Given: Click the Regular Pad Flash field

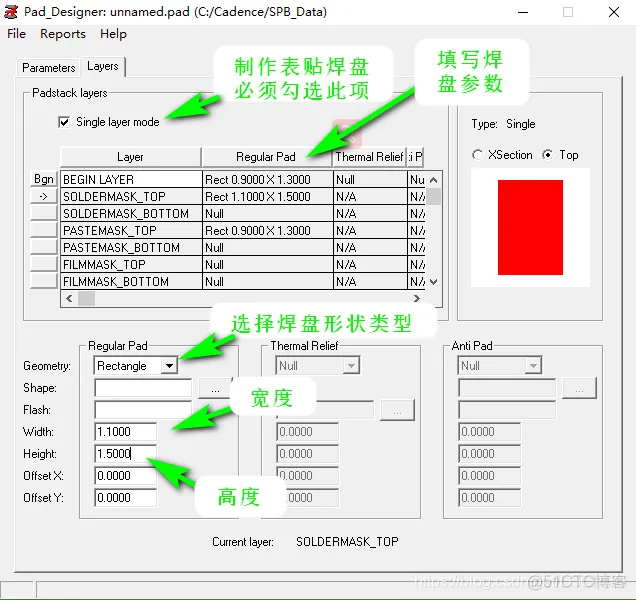Looking at the screenshot, I should tap(143, 410).
